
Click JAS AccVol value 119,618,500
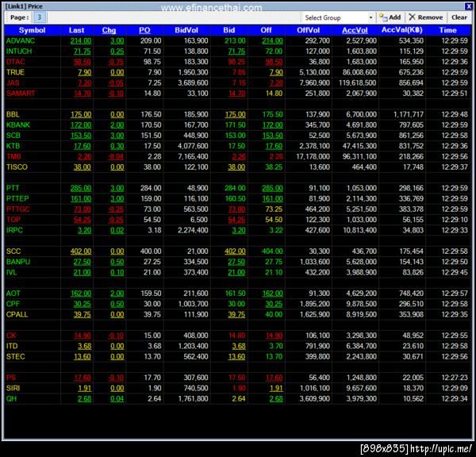tap(358, 83)
